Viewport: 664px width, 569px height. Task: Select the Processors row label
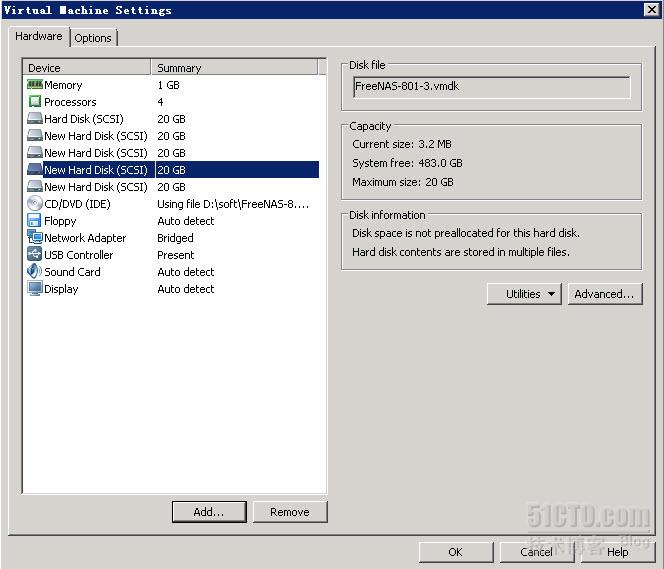pos(70,102)
